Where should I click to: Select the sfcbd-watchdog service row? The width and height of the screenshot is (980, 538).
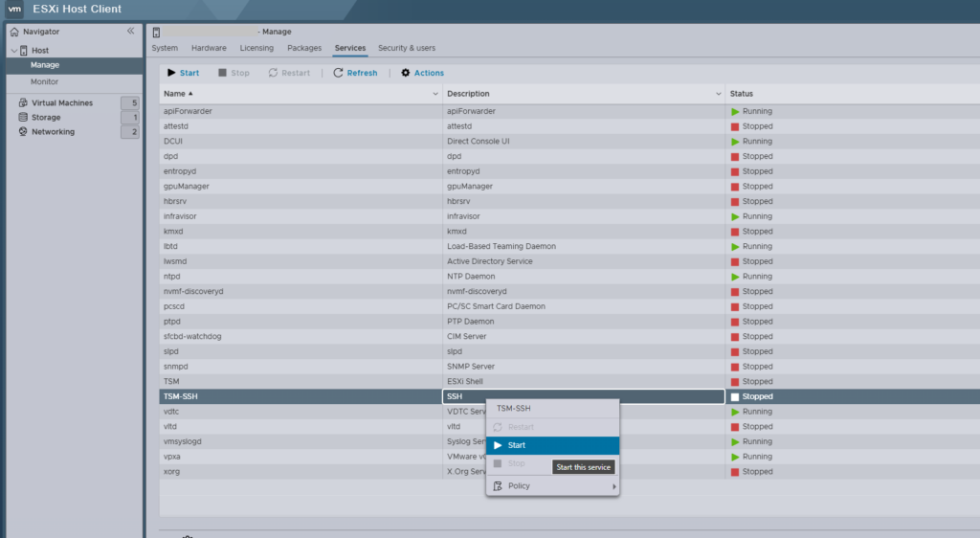pos(569,336)
